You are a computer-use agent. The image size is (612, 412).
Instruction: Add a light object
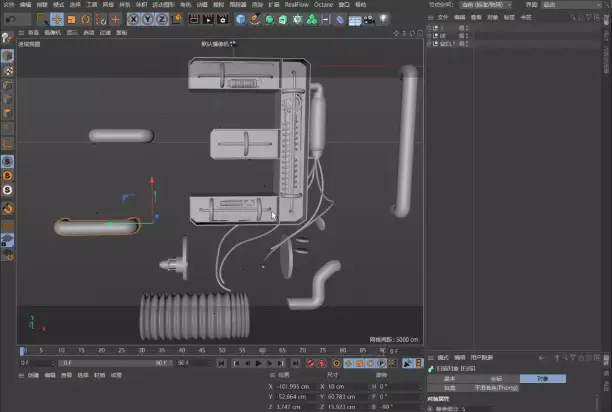coord(384,19)
